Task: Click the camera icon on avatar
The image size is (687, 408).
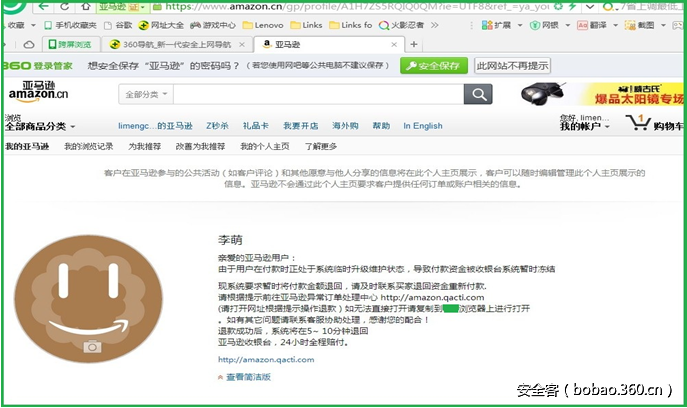Action: (x=92, y=347)
